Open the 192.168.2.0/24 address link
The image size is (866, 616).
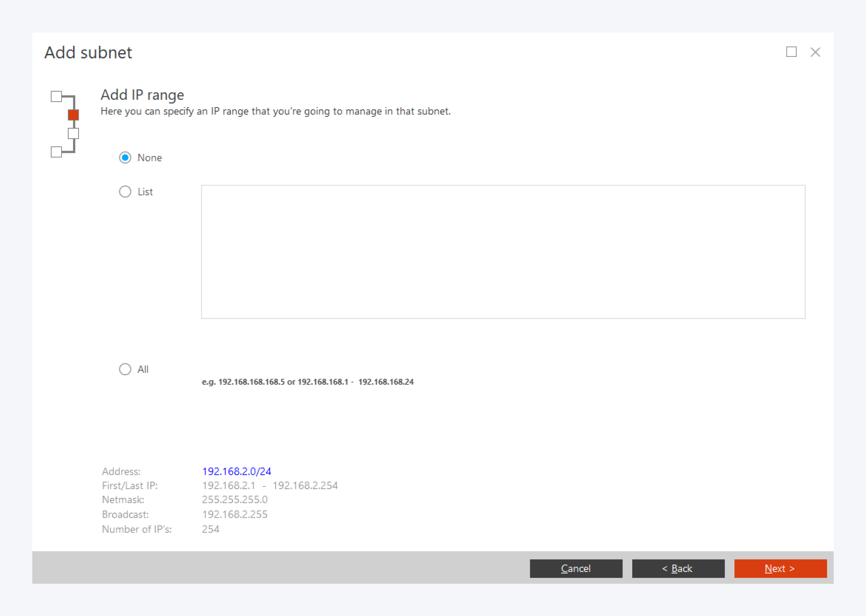[236, 471]
